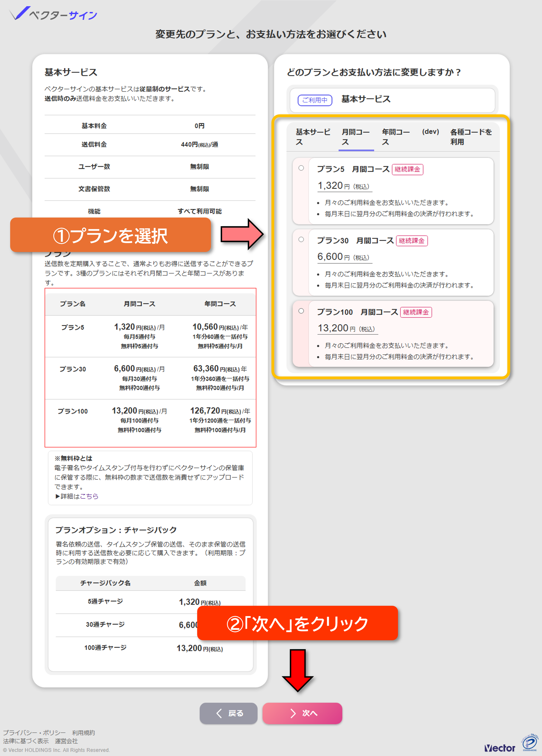Image resolution: width=542 pixels, height=756 pixels.
Task: Click the プラン5 月間コース card title
Action: tap(353, 169)
